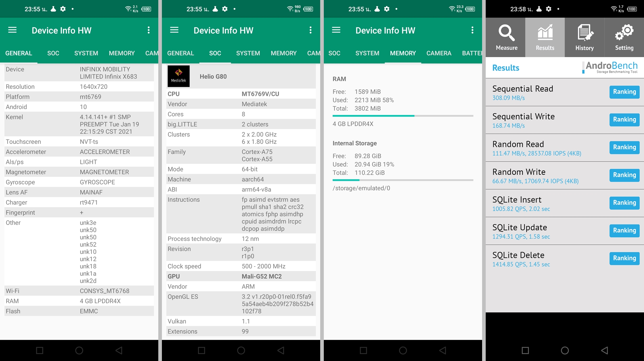The width and height of the screenshot is (644, 361).
Task: Open Ranking for Random Write
Action: coord(624,175)
